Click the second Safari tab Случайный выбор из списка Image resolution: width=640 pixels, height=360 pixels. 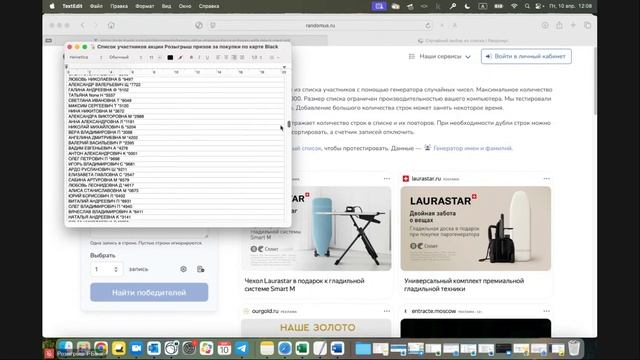463,40
